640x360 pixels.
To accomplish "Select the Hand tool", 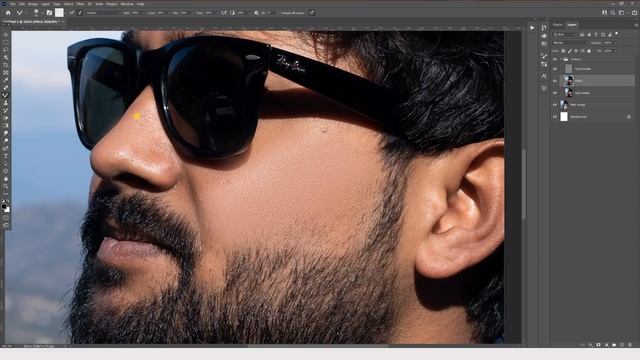I will pos(6,179).
